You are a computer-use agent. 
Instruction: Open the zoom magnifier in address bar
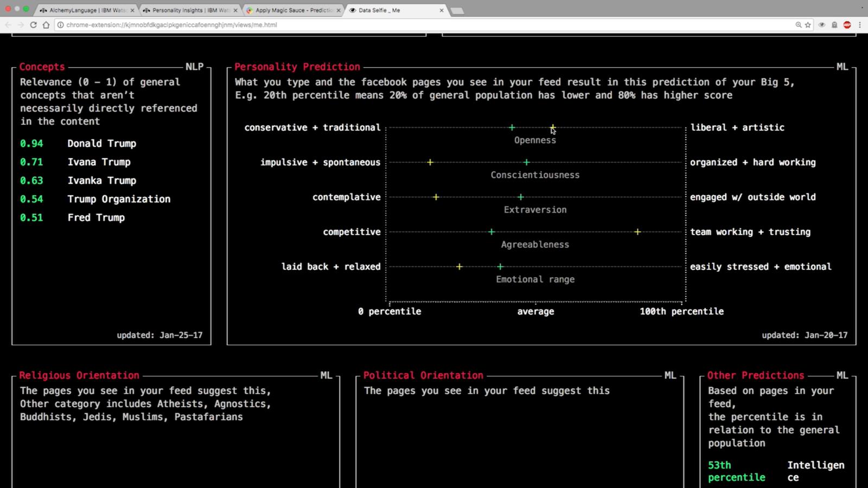(x=799, y=25)
